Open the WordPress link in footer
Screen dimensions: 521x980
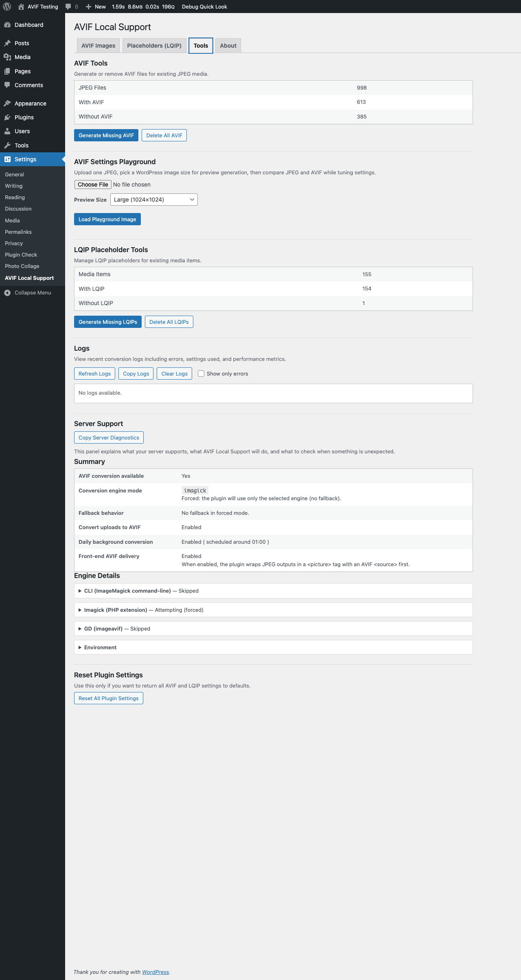[155, 972]
